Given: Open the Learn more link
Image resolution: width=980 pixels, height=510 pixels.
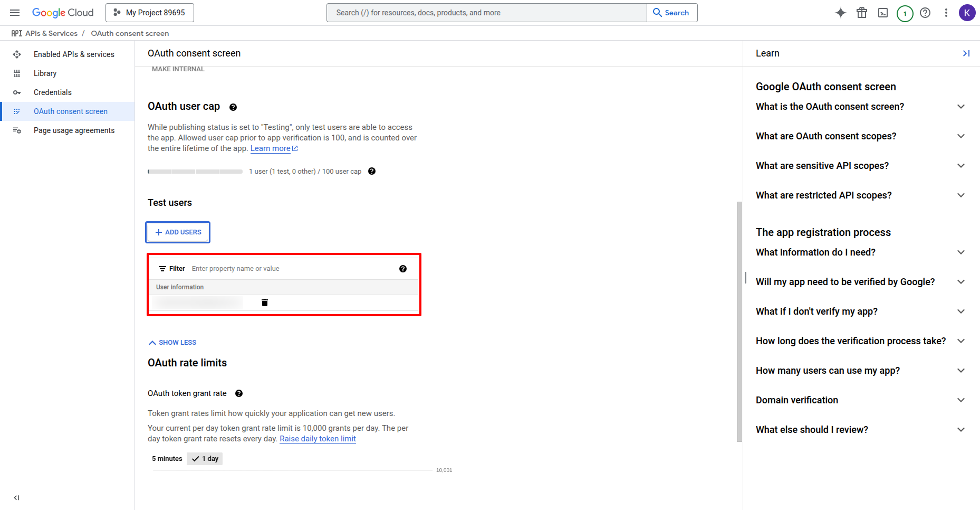Looking at the screenshot, I should click(274, 148).
